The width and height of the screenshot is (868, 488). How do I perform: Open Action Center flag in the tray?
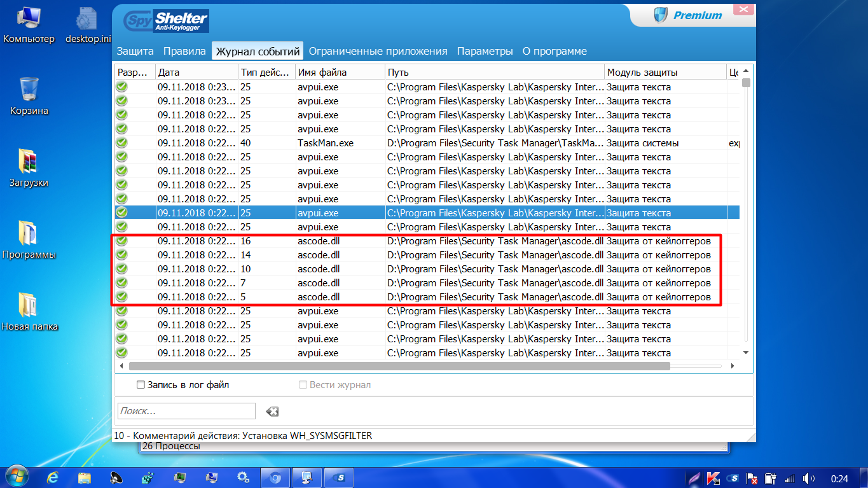[752, 478]
